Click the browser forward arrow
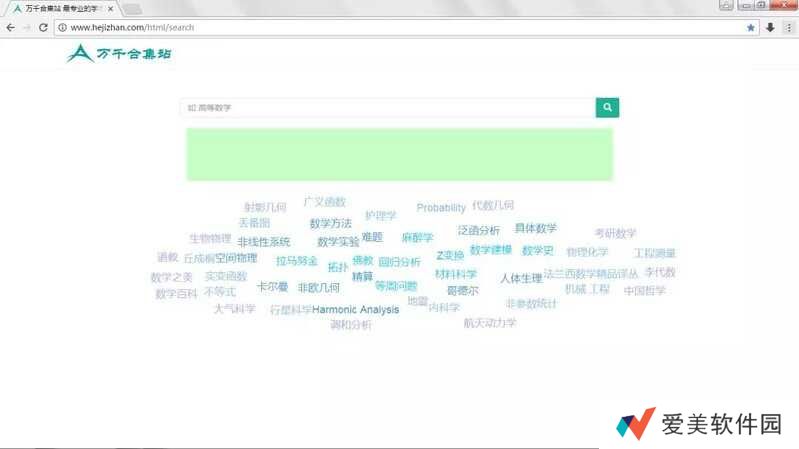The image size is (799, 449). tap(26, 28)
